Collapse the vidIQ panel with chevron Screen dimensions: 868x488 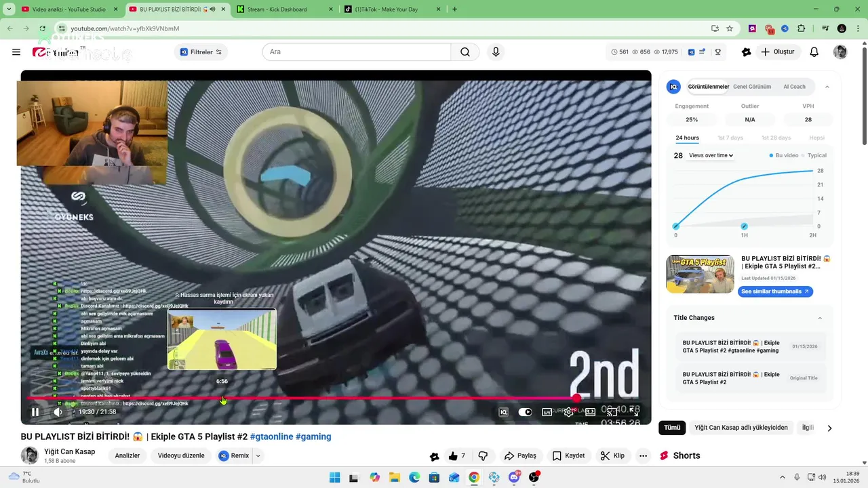click(x=827, y=87)
